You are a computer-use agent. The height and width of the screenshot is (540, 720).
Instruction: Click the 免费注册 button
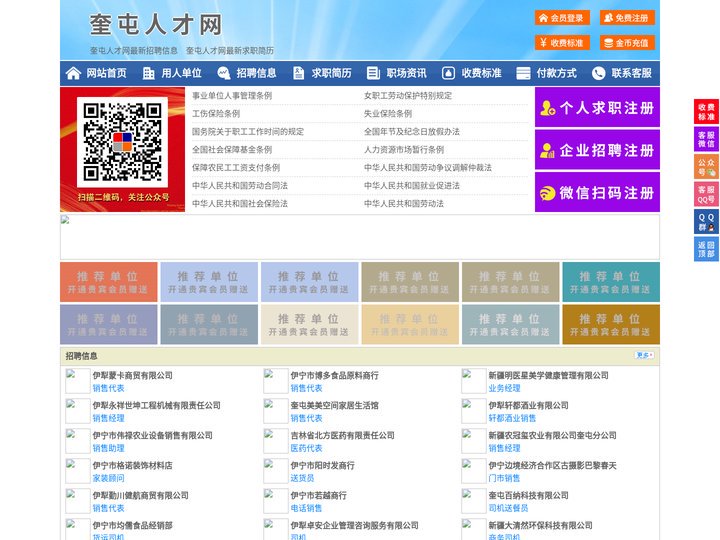[627, 18]
